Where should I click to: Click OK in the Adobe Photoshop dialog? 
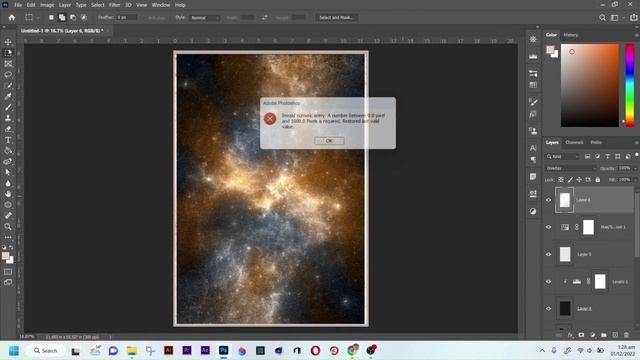[329, 141]
